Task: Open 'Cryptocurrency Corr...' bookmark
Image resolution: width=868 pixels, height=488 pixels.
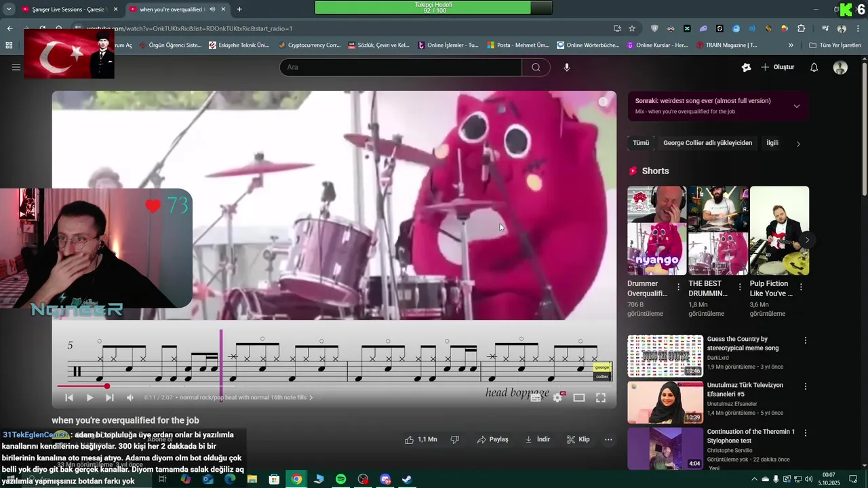Action: click(x=310, y=45)
